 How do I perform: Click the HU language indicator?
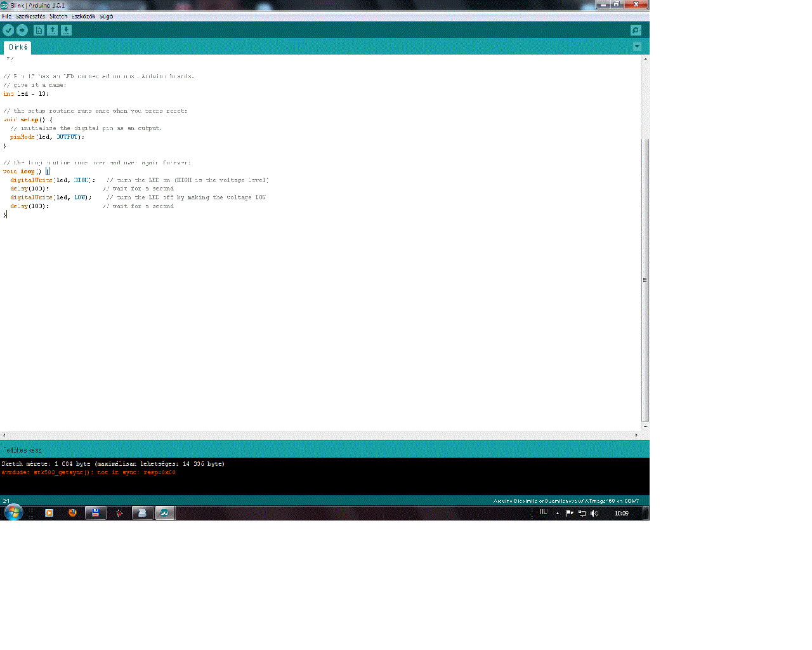[543, 512]
